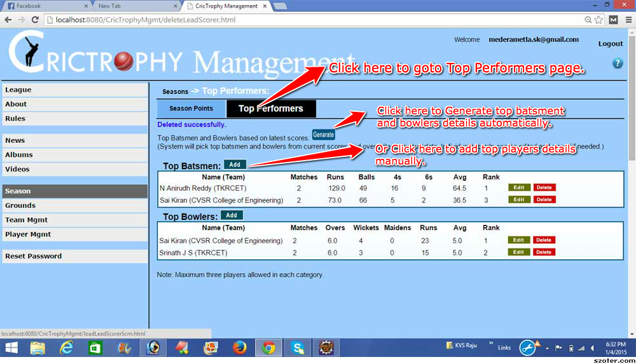Delete Srinath J S bowler entry

tap(543, 252)
